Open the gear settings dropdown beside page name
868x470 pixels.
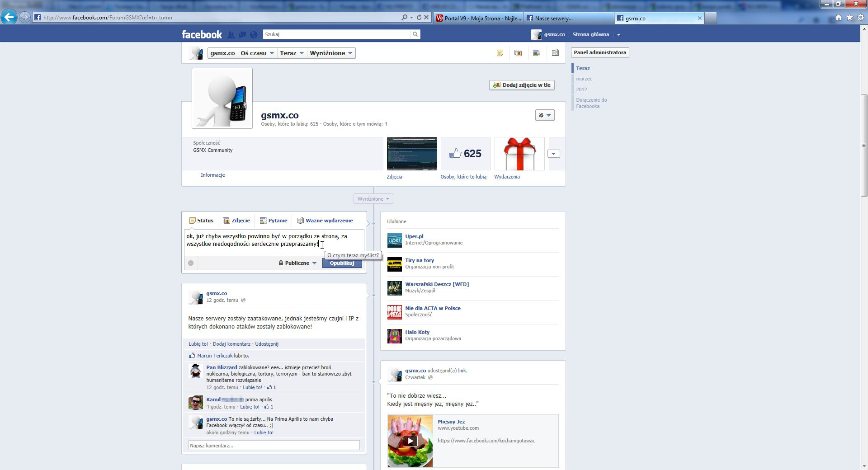coord(544,115)
